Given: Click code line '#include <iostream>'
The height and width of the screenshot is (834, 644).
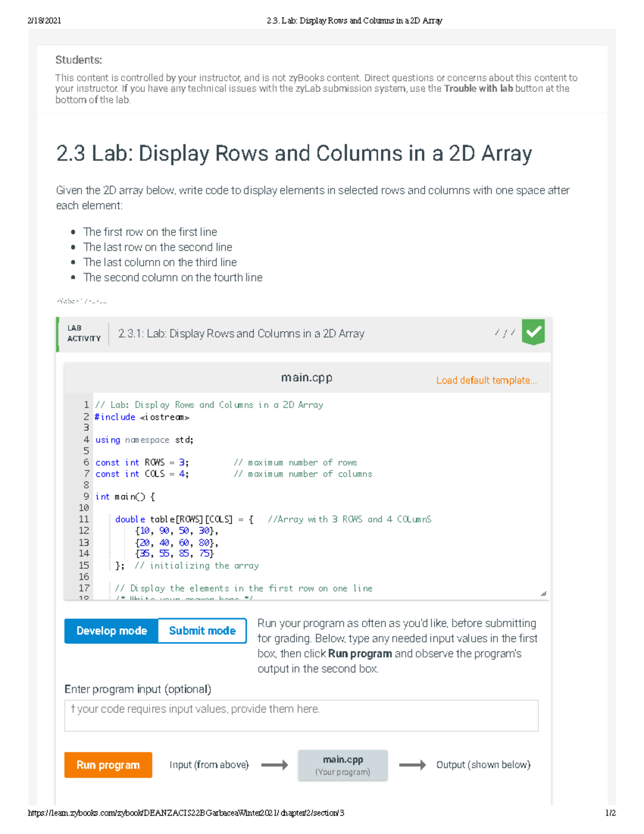Looking at the screenshot, I should click(x=142, y=417).
